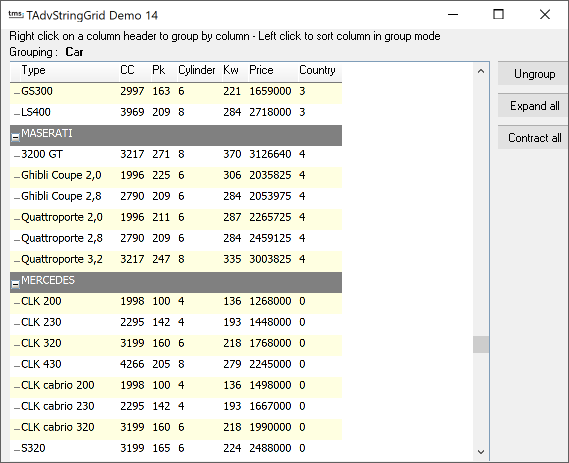569x463 pixels.
Task: Sort by the Country column header
Action: click(320, 70)
